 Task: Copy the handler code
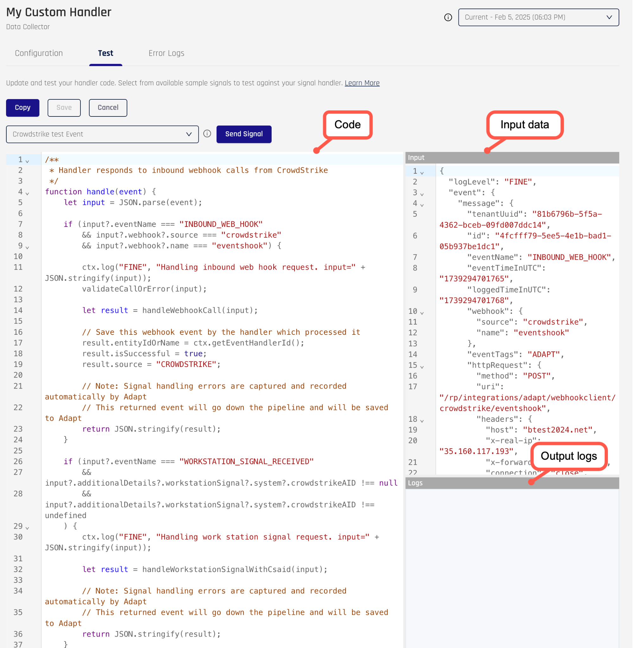coord(22,108)
